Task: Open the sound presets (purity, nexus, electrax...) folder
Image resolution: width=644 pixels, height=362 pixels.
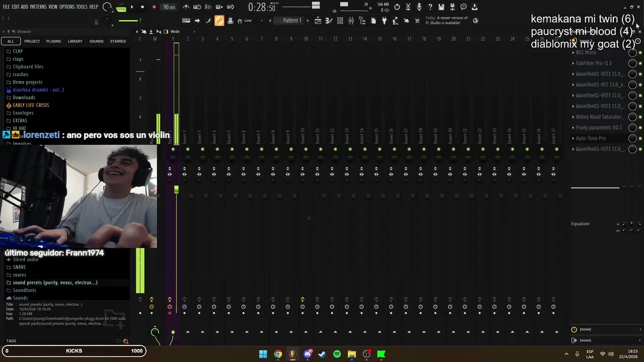Action: pos(55,283)
